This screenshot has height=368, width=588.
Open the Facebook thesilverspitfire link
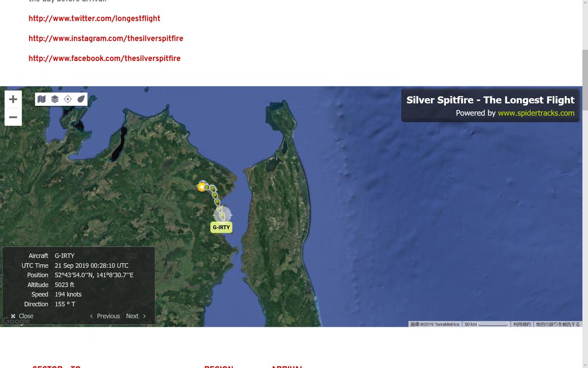point(104,58)
